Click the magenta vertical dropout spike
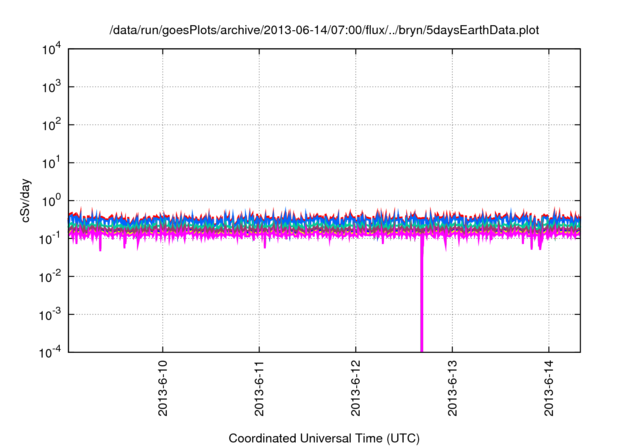Screen dimensions: 640x448 point(421,300)
